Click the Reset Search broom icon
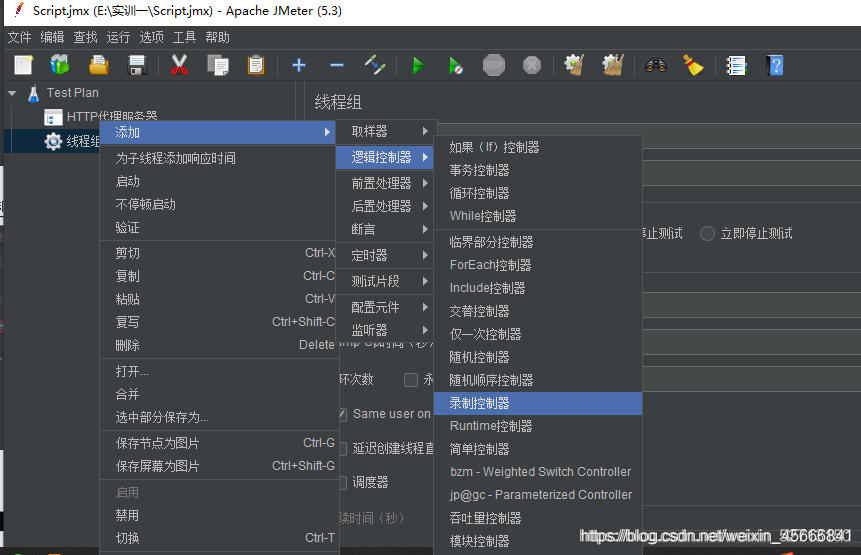 point(693,65)
